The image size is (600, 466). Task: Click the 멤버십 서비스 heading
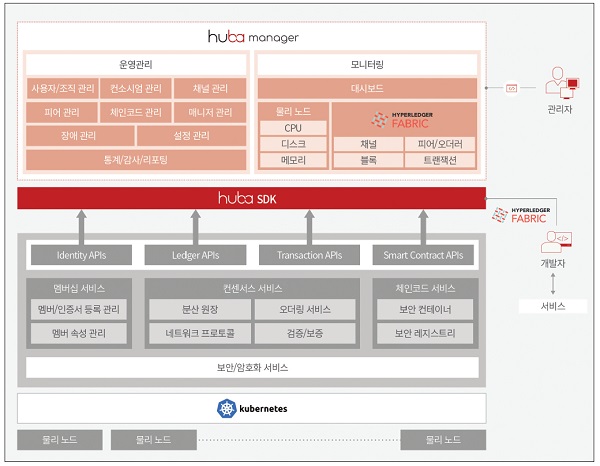[x=79, y=288]
